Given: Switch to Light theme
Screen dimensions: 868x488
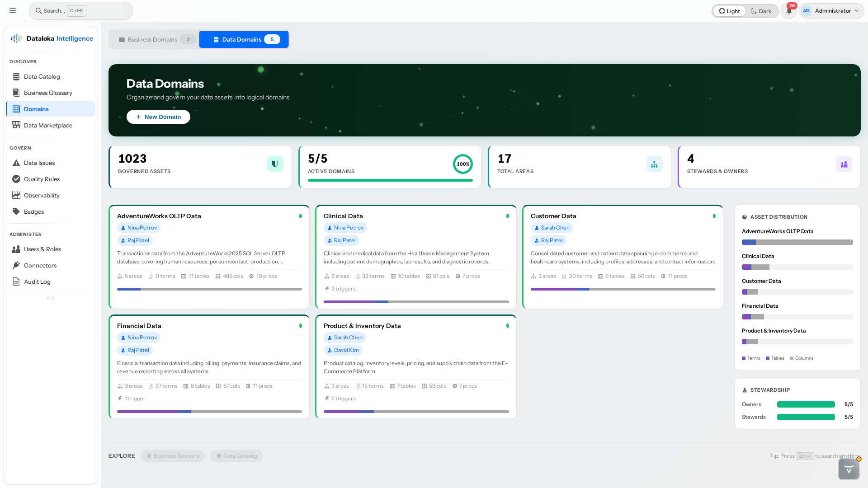Looking at the screenshot, I should pyautogui.click(x=729, y=10).
